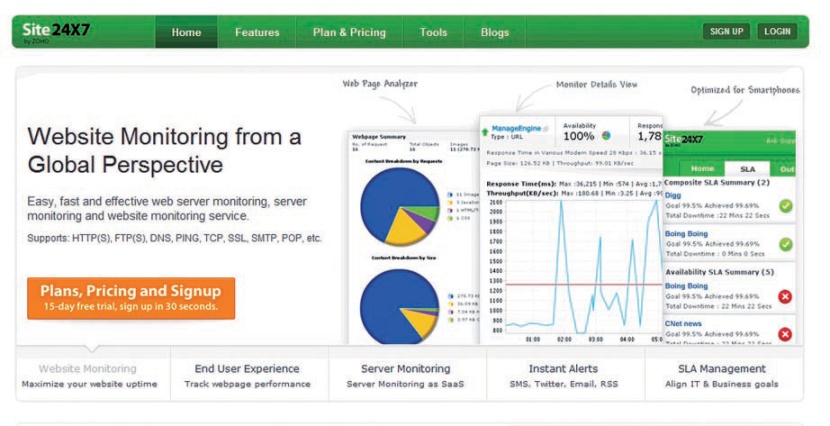This screenshot has width=830, height=426.
Task: Click green check icon for Digg
Action: (x=786, y=206)
